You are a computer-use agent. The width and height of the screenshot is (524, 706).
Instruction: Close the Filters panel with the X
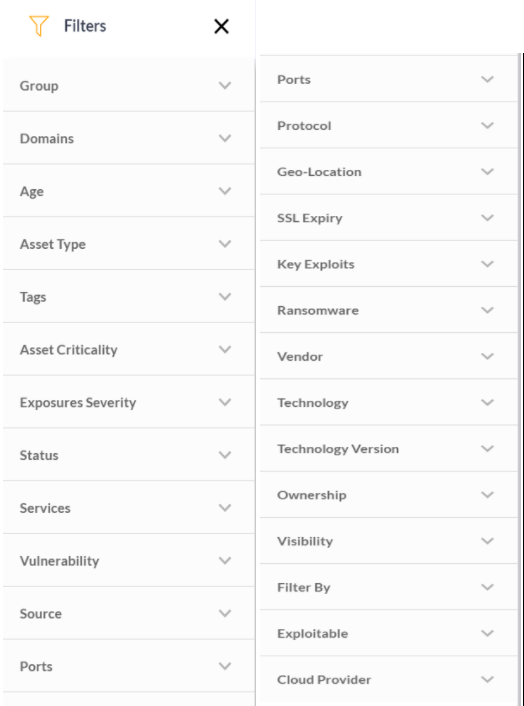coord(221,27)
